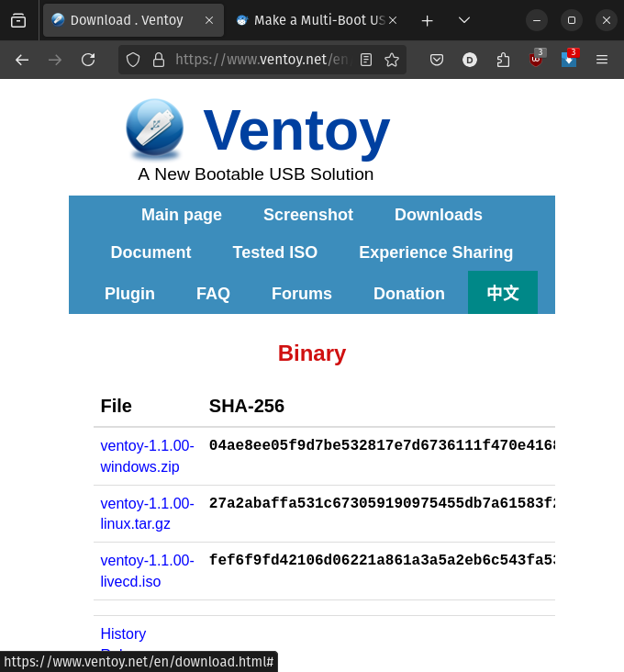Close the Make a Multi-Boot USB tab
This screenshot has width=624, height=672.
(393, 20)
